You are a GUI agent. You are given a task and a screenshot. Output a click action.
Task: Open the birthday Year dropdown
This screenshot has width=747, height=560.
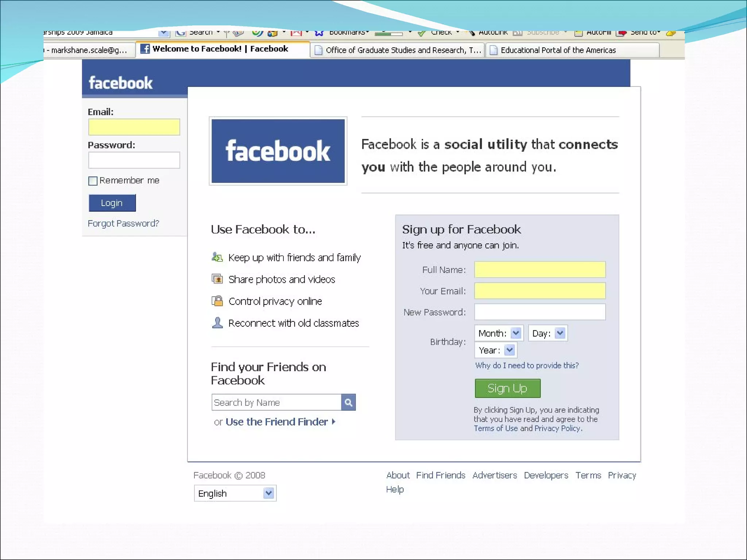pos(509,350)
